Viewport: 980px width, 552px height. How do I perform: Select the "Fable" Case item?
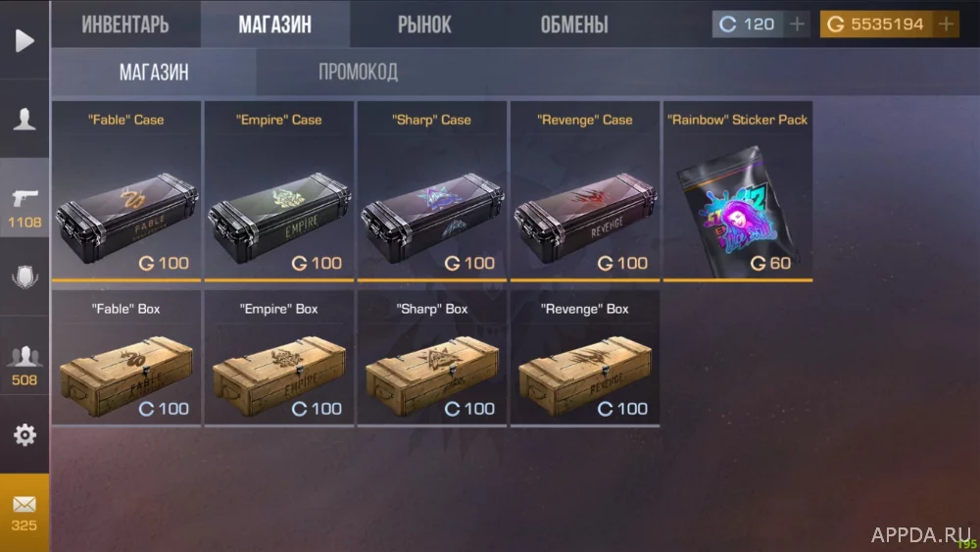click(126, 191)
